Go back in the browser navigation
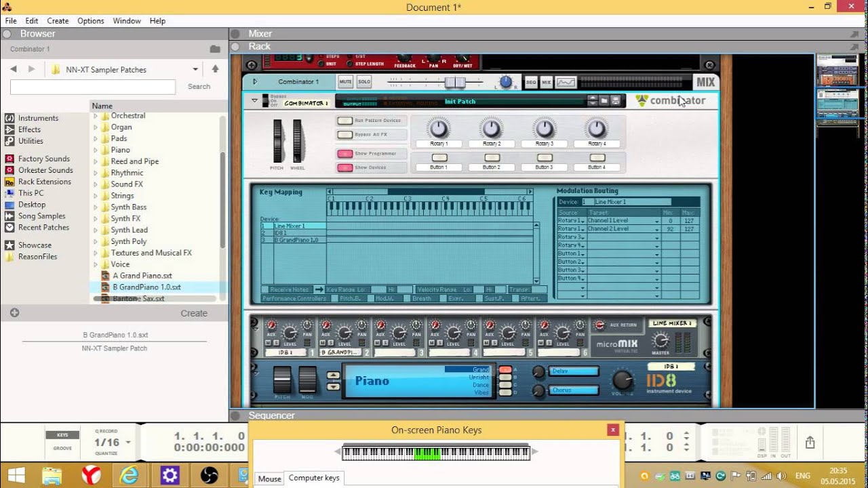This screenshot has height=488, width=868. (x=14, y=69)
